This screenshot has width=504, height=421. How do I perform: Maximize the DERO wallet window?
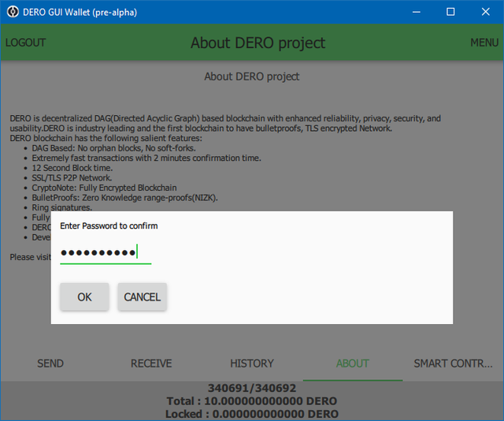(x=450, y=12)
